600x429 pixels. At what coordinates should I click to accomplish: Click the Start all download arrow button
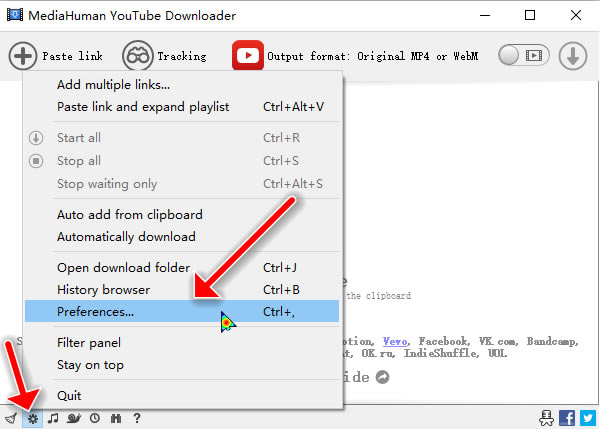(x=573, y=56)
